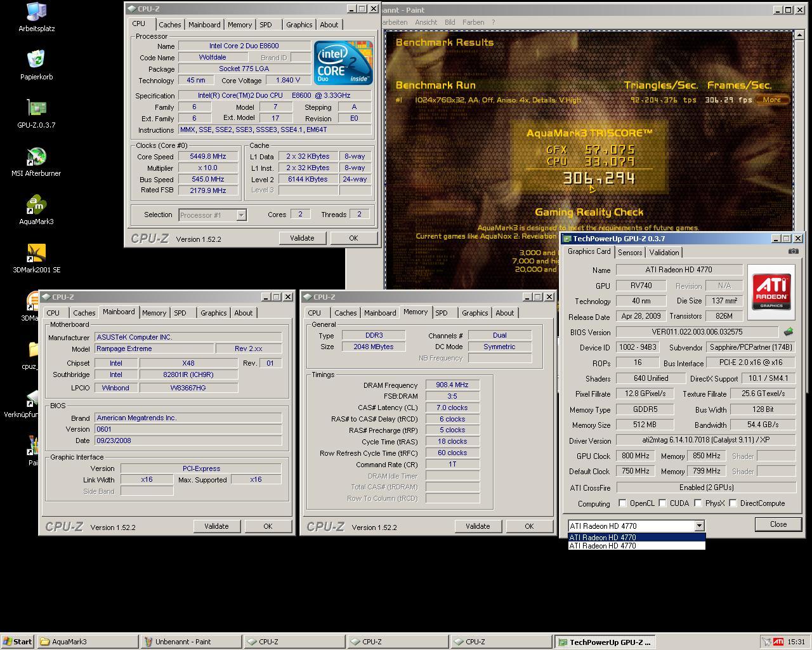Screen dimensions: 812x650
Task: Open Caches tab in Mainboard CPU-Z window
Action: 84,313
